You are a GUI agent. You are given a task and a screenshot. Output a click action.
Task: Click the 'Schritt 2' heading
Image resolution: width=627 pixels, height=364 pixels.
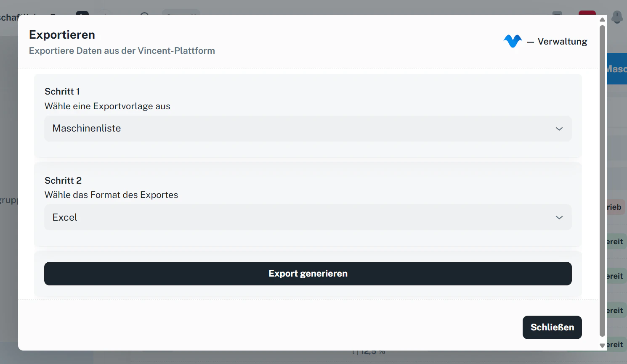pos(63,181)
